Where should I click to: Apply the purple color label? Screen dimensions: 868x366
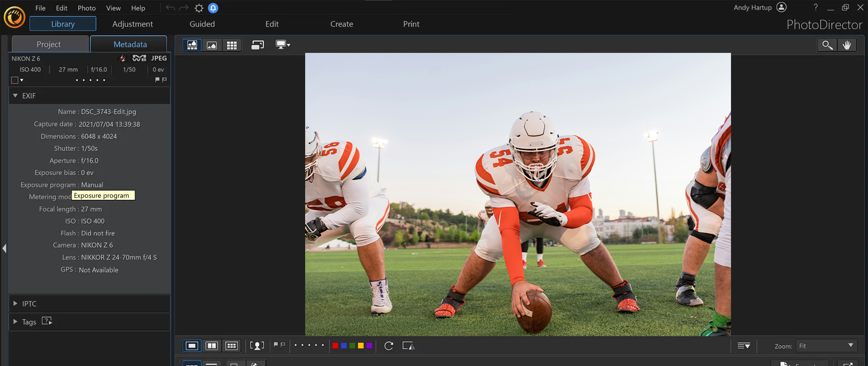pos(369,346)
